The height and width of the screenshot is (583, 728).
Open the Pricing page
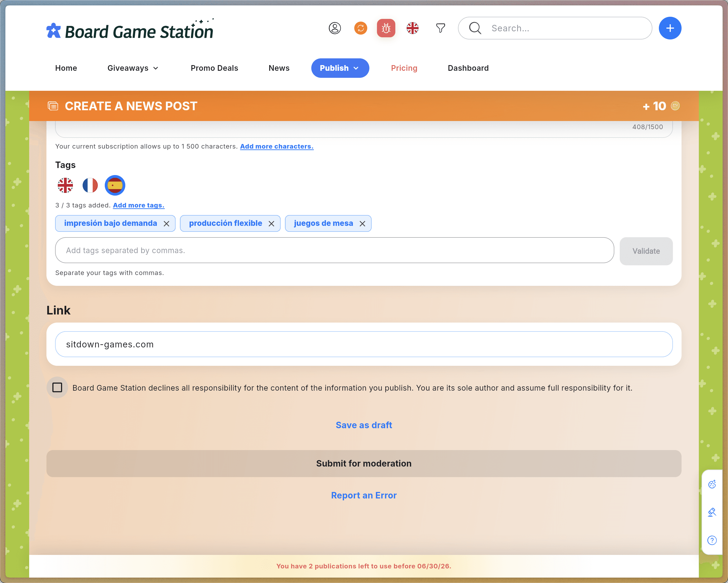click(x=404, y=68)
